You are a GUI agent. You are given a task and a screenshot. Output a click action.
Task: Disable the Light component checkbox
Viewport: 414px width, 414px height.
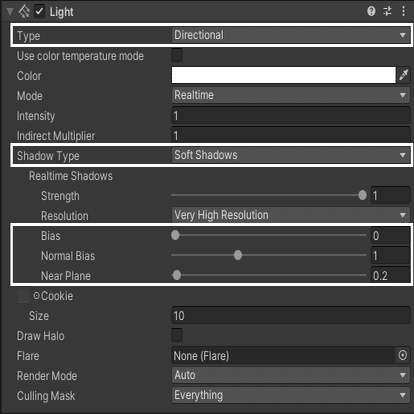pos(39,12)
